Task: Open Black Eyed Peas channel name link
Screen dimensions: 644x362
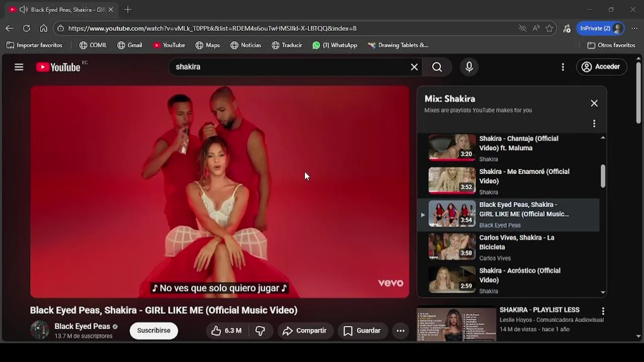Action: 82,326
